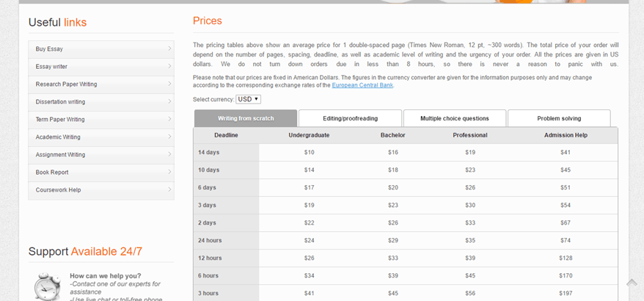Select the 6 hours deadline row label
The width and height of the screenshot is (644, 301).
click(208, 276)
